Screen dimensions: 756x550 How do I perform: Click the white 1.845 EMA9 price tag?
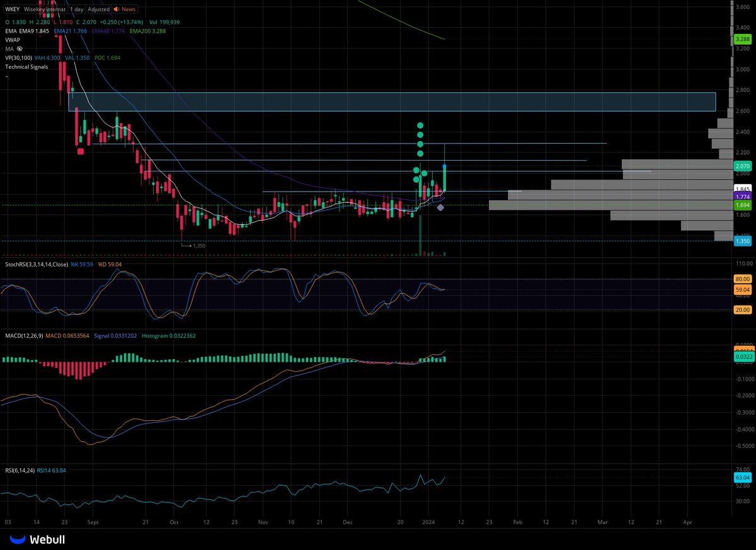point(742,189)
